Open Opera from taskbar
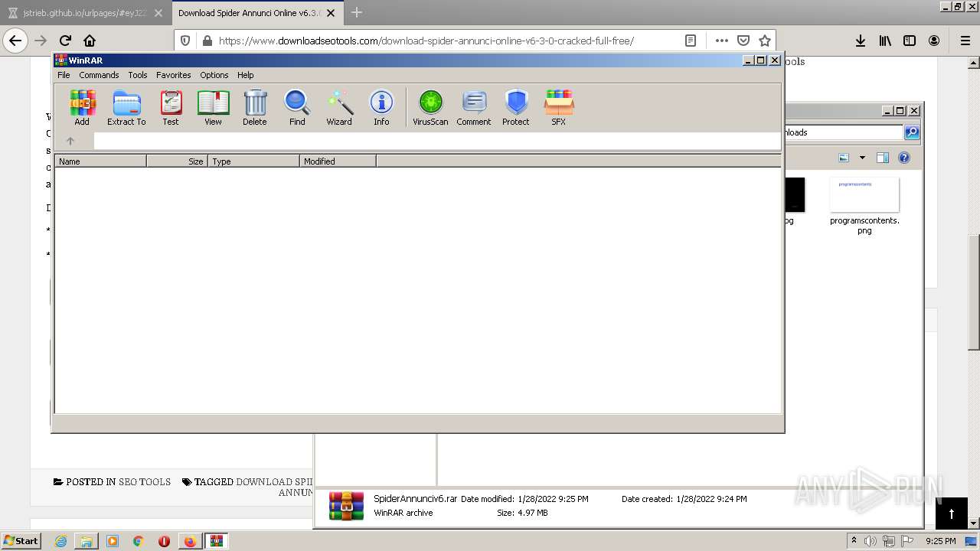The height and width of the screenshot is (551, 980). (164, 541)
